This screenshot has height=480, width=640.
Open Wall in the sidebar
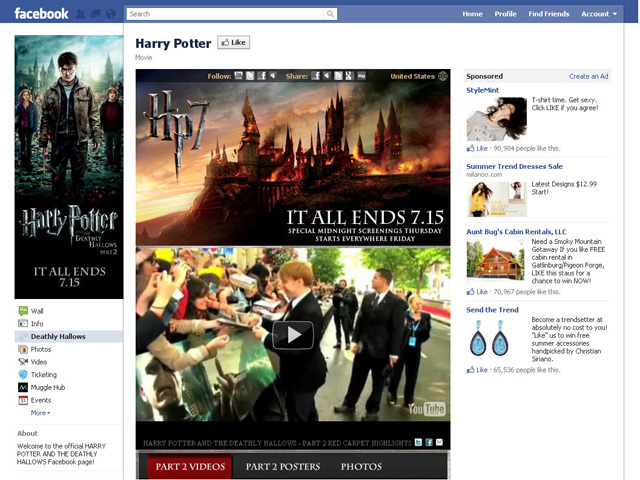[x=37, y=311]
